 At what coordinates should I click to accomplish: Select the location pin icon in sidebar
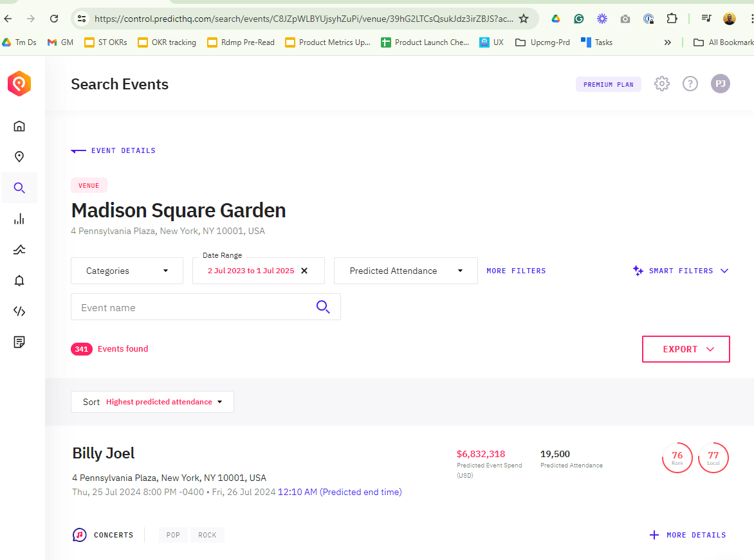pyautogui.click(x=19, y=157)
